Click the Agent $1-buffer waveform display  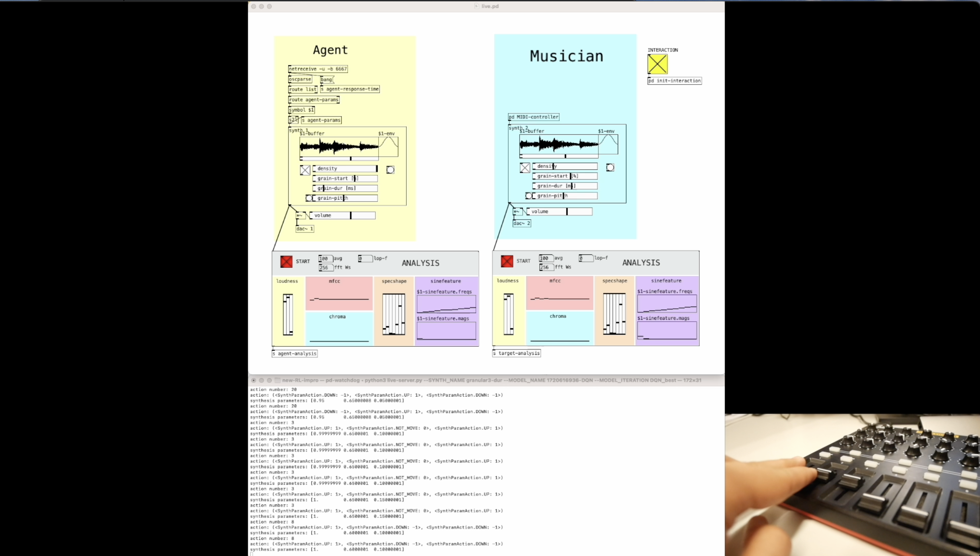coord(339,146)
